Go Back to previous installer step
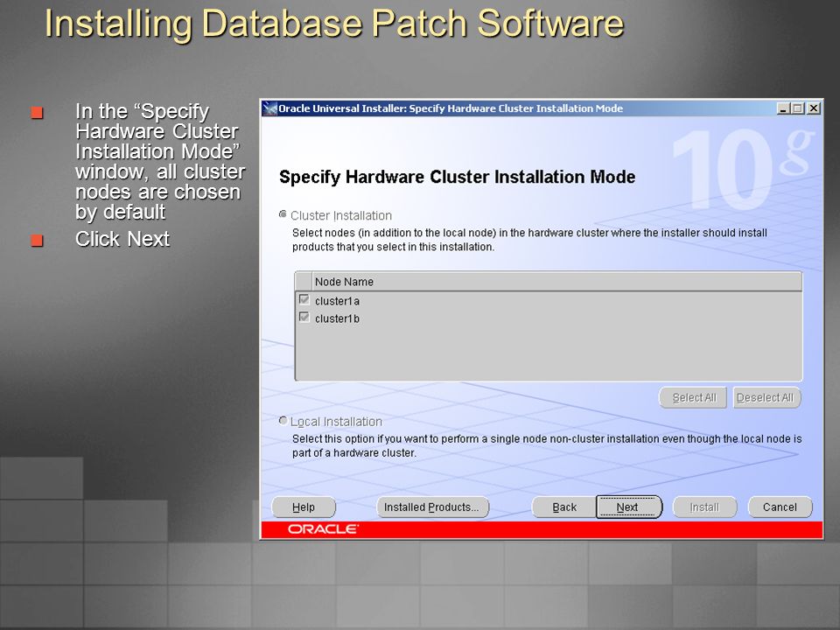Viewport: 840px width, 630px height. (564, 507)
